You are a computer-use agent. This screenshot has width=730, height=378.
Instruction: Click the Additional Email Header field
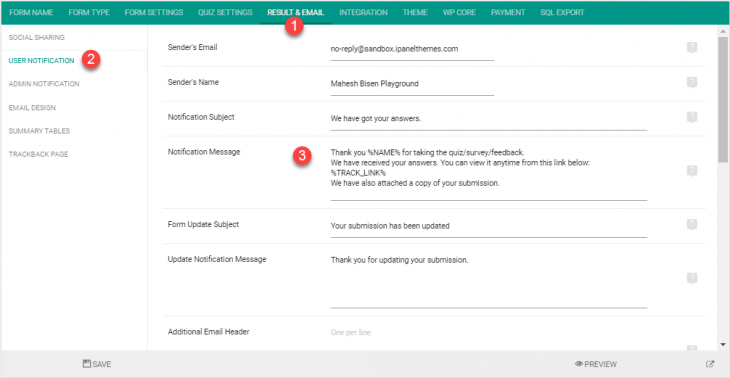click(x=489, y=338)
